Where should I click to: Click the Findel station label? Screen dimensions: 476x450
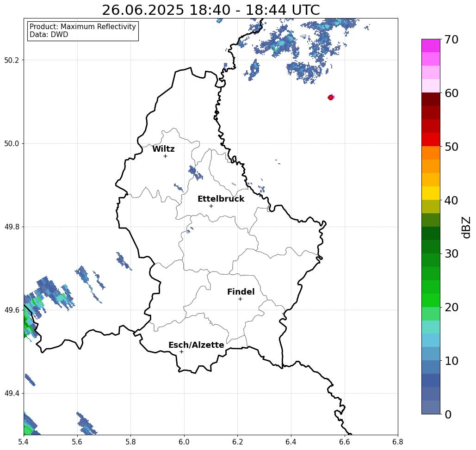pos(241,292)
